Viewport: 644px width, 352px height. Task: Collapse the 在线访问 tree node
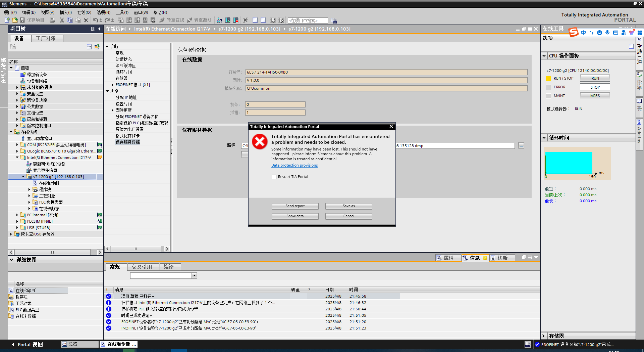click(11, 132)
